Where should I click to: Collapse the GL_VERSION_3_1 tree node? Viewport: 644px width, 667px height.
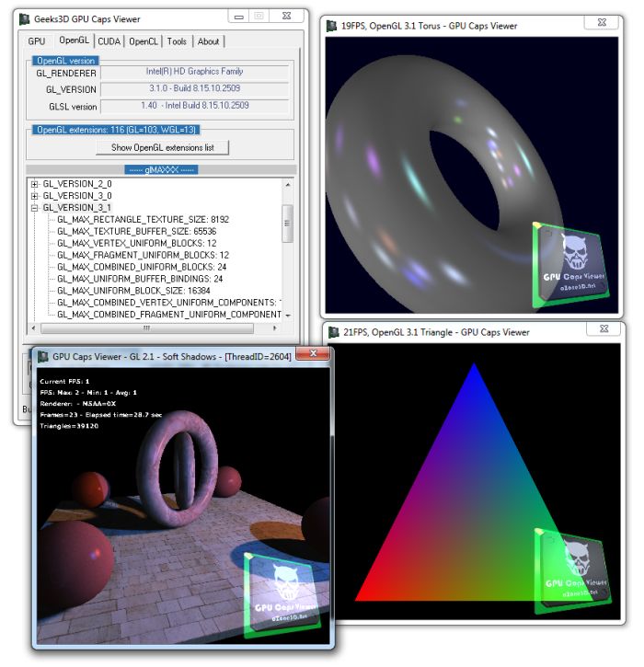pyautogui.click(x=34, y=208)
